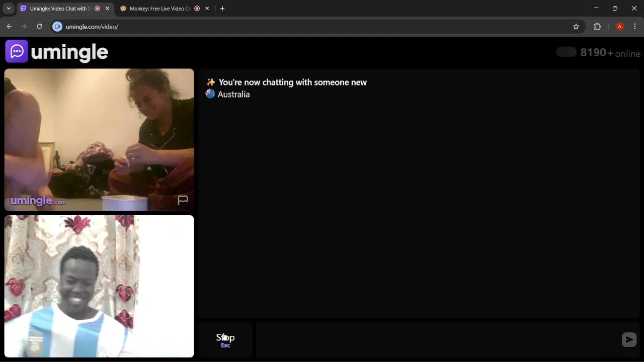Open the Chrome profile avatar
The image size is (644, 362).
[620, 27]
